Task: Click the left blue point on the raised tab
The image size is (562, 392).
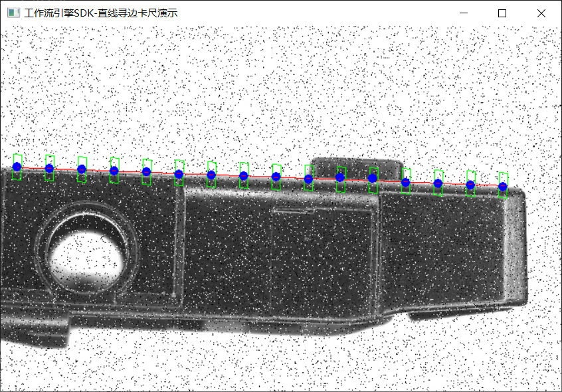Action: pyautogui.click(x=340, y=177)
